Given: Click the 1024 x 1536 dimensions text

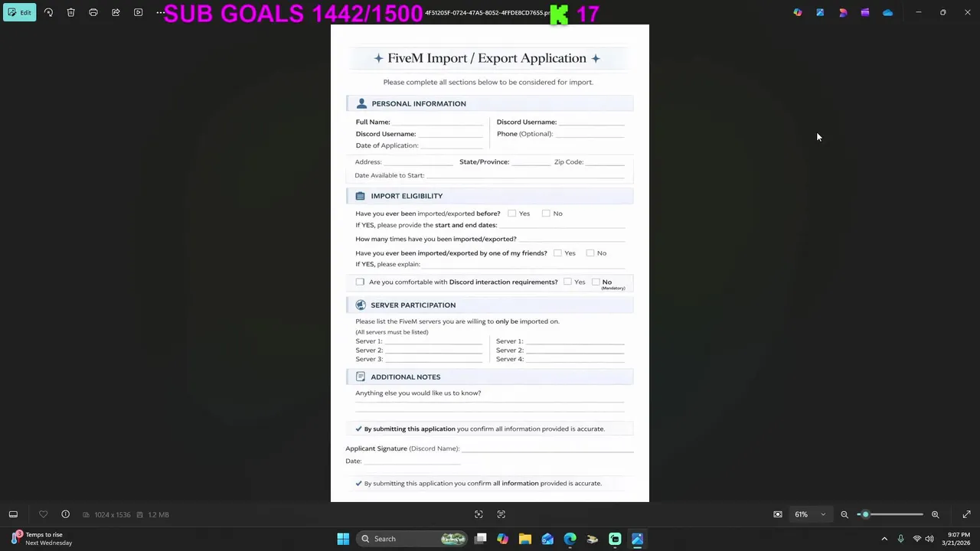Looking at the screenshot, I should coord(113,515).
